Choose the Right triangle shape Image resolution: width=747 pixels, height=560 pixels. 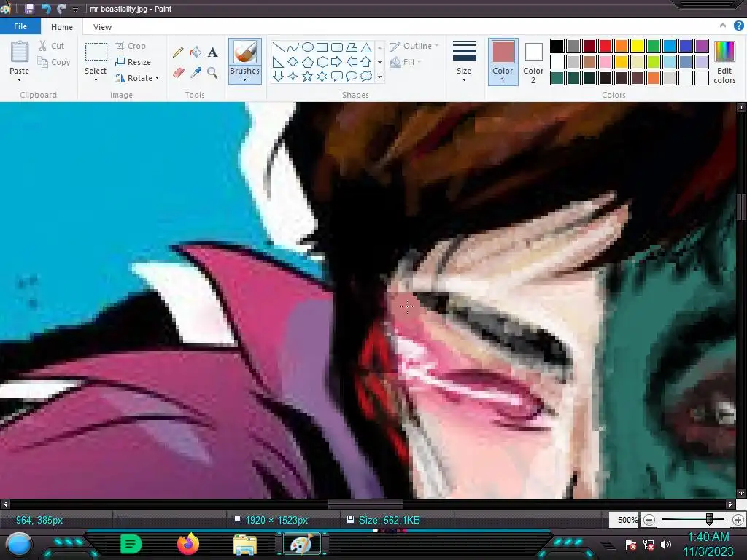[279, 62]
